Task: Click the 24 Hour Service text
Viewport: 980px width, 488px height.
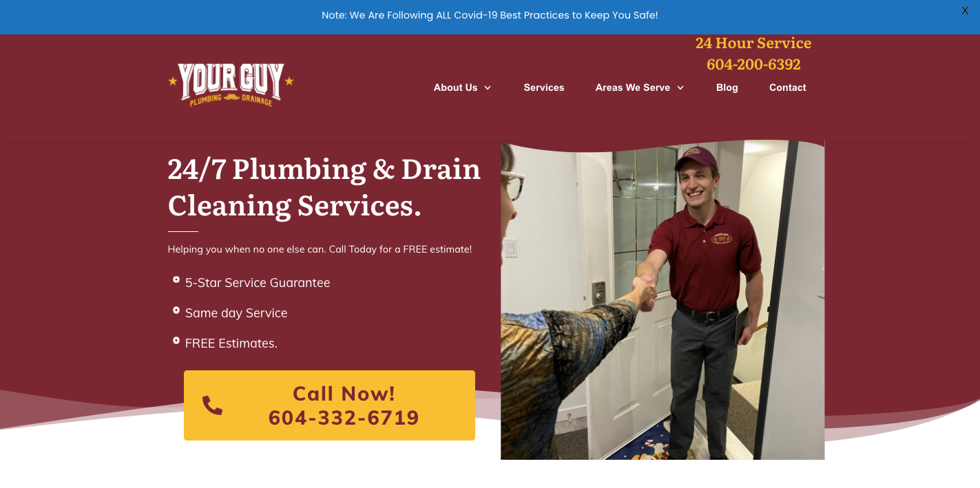Action: (753, 43)
